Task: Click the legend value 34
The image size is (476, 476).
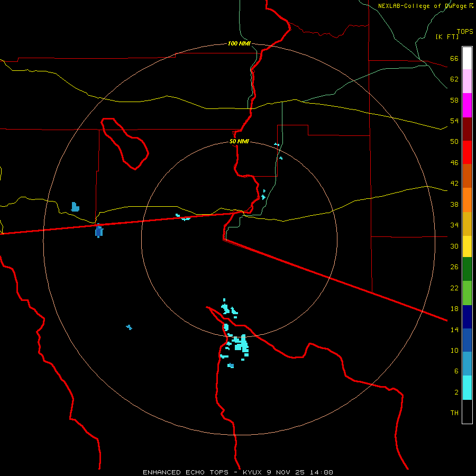Action: point(454,225)
